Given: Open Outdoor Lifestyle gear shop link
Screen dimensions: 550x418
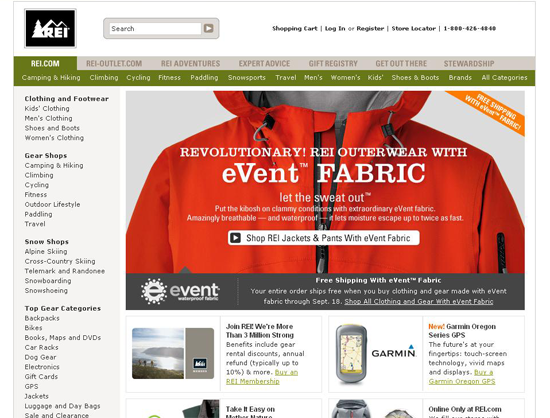Looking at the screenshot, I should click(52, 204).
